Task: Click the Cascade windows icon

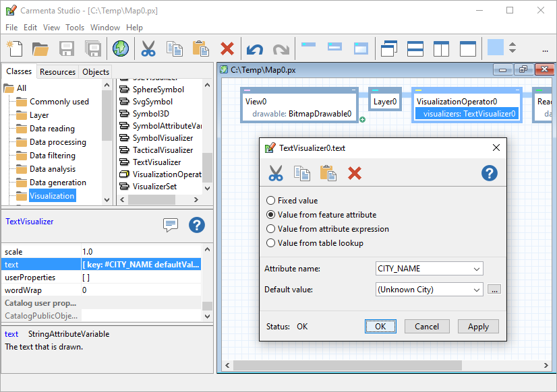Action: 388,48
